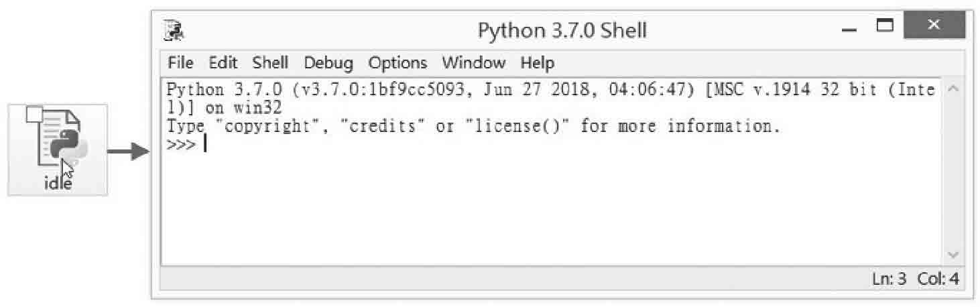Place cursor at the >>> prompt
The image size is (980, 307).
[x=204, y=143]
